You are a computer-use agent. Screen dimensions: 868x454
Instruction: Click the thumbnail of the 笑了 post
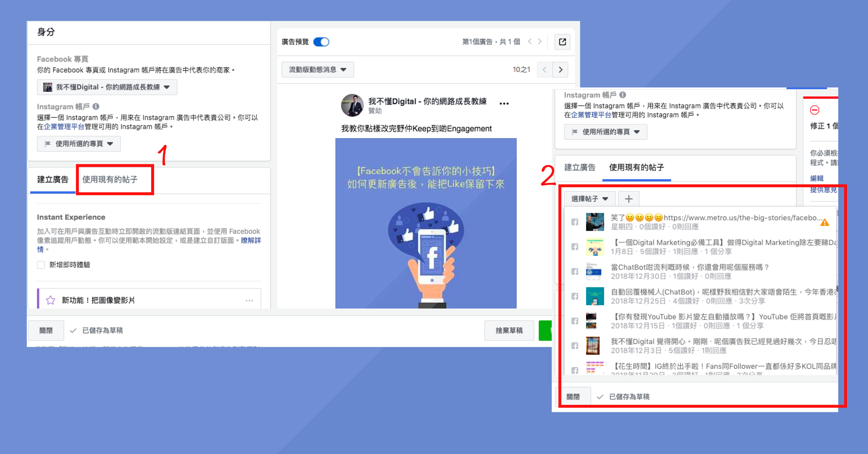pos(595,222)
